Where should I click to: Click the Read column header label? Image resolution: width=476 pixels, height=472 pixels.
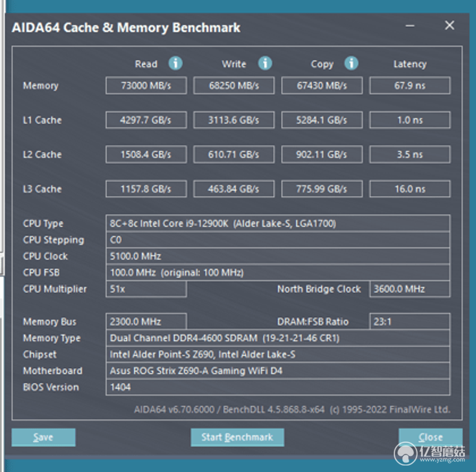pyautogui.click(x=146, y=64)
